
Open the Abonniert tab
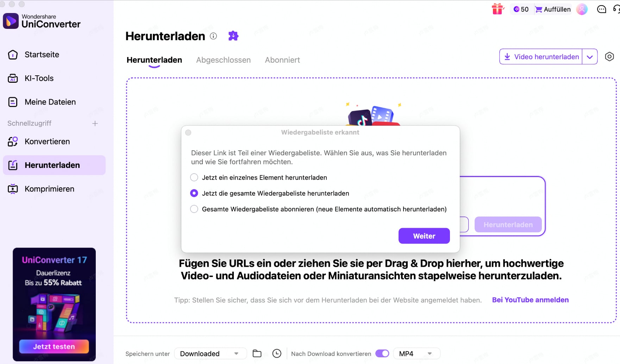pos(282,60)
